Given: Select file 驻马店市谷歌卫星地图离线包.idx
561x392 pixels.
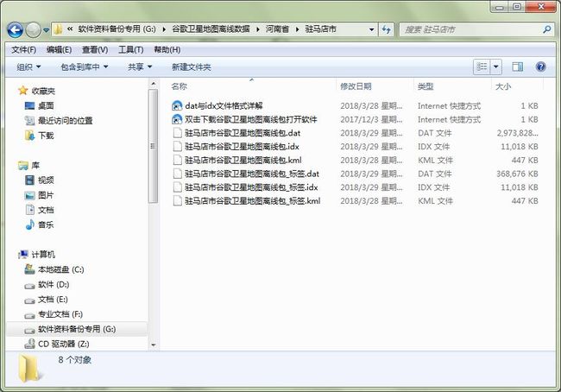Looking at the screenshot, I should point(242,147).
